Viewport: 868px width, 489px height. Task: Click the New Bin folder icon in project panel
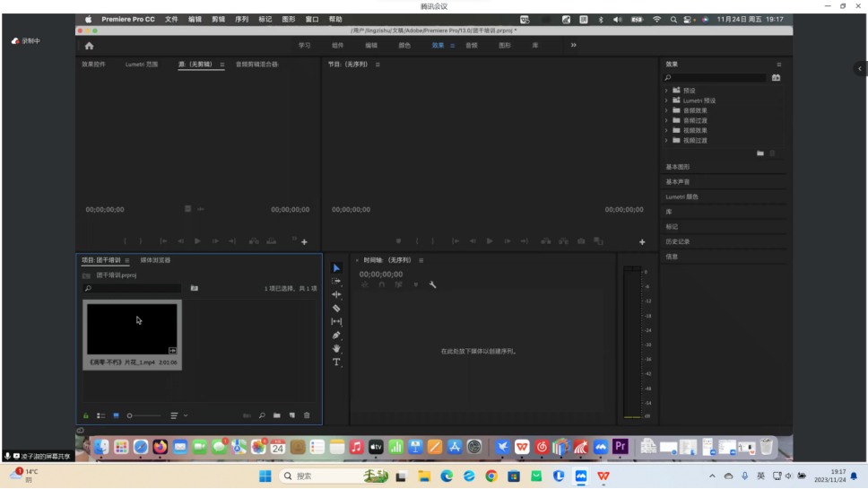(x=277, y=415)
